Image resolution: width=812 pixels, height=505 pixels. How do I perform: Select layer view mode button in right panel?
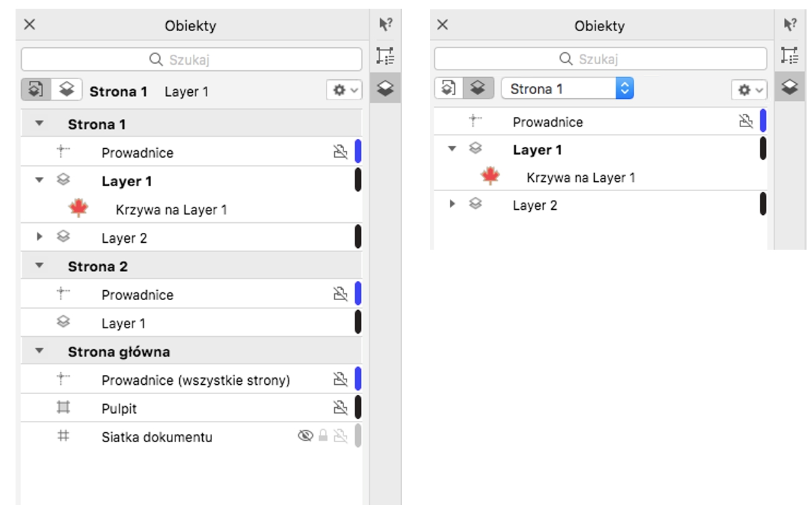click(478, 89)
